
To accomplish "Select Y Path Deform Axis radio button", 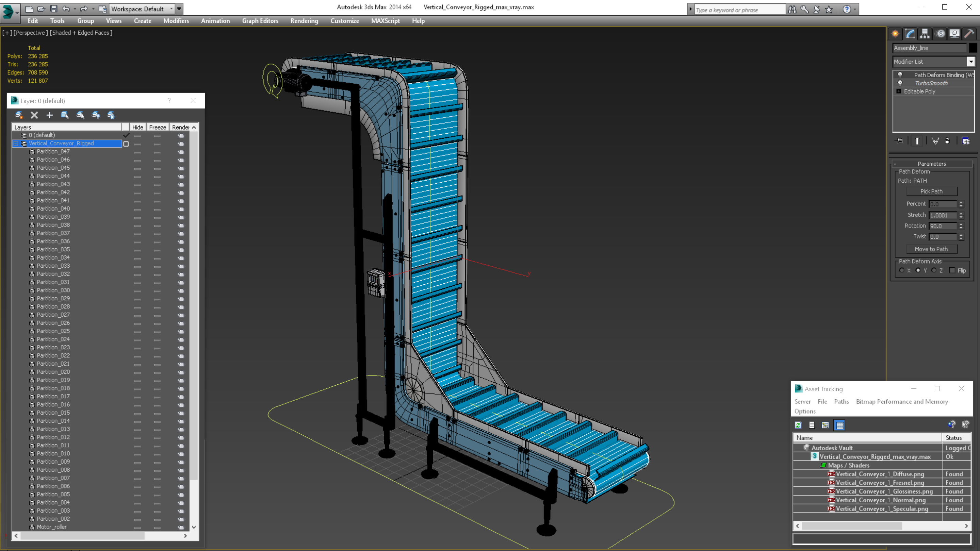I will (x=918, y=270).
